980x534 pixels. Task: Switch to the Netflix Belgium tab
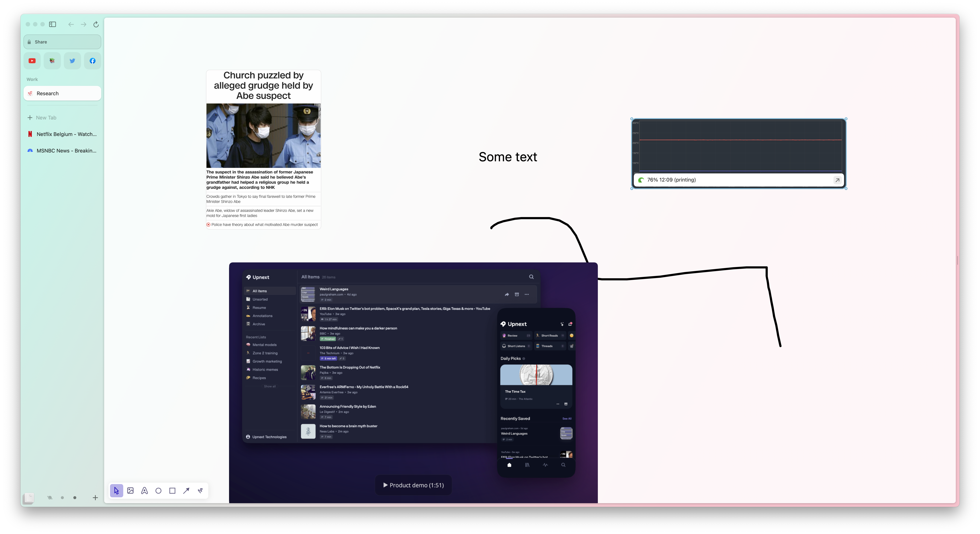(62, 134)
